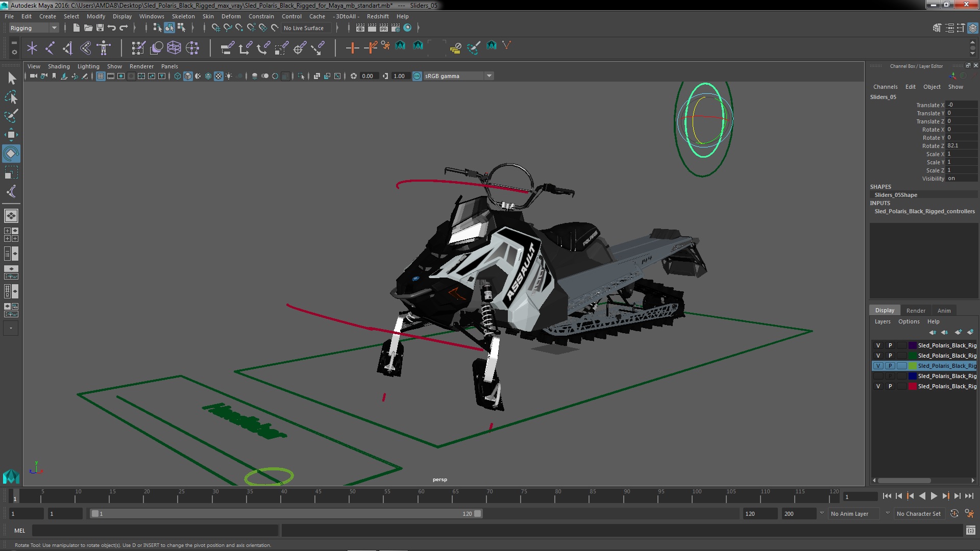Screen dimensions: 980x551
Task: Click the Rotate Z value field 82.1
Action: tap(962, 146)
